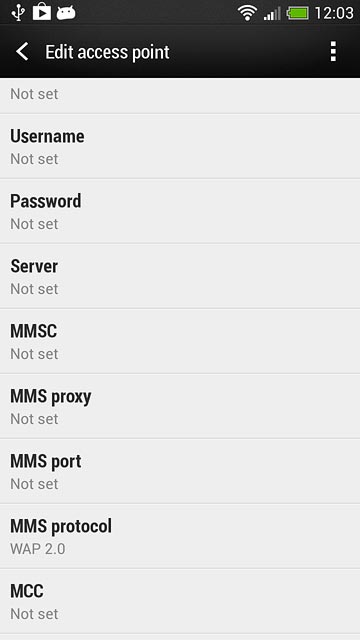Tap the Play Store notification icon

(x=42, y=12)
